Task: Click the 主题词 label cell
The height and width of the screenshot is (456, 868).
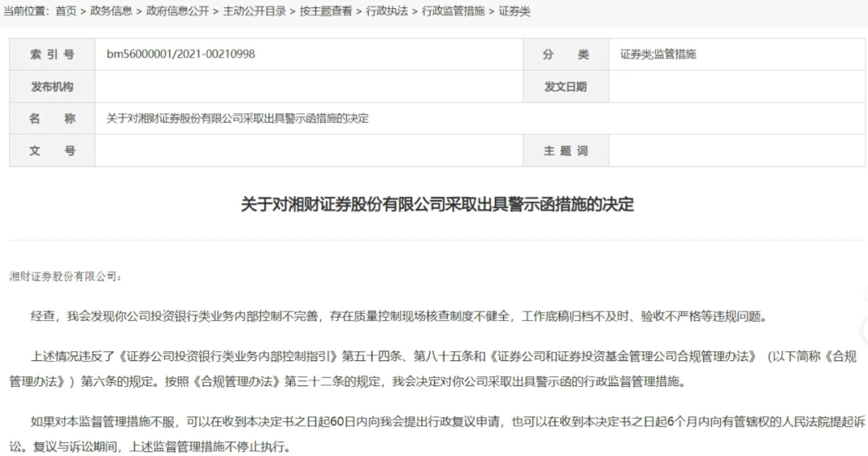Action: pos(565,151)
